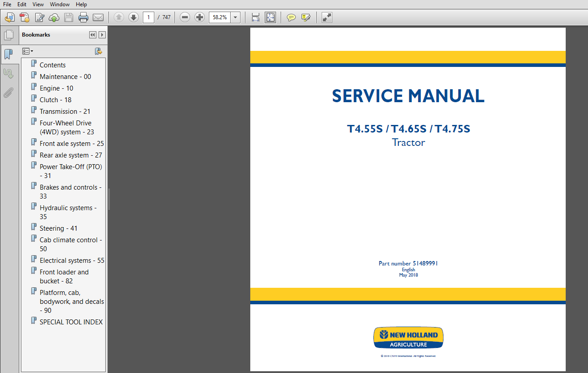Image resolution: width=588 pixels, height=373 pixels.
Task: Open Cab climate control - 50 bookmark
Action: [x=71, y=245]
